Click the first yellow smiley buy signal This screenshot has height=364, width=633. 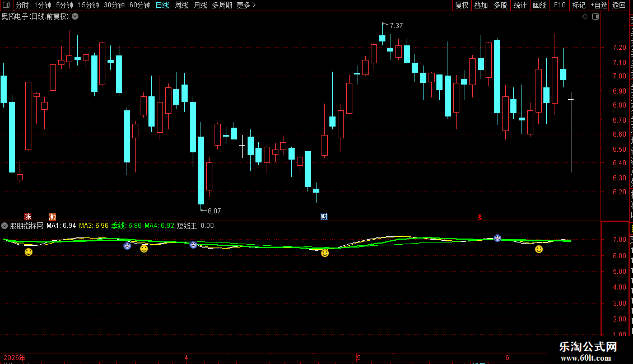pyautogui.click(x=29, y=252)
